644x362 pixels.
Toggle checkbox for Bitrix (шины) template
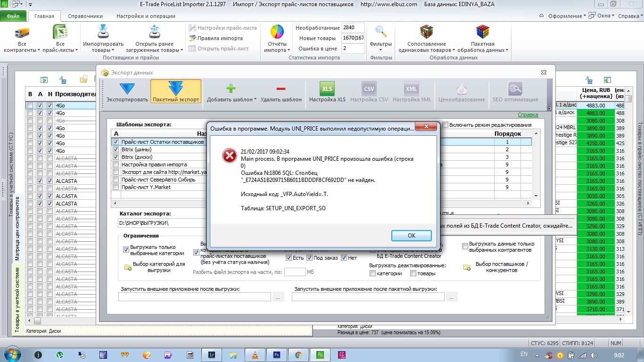point(116,149)
